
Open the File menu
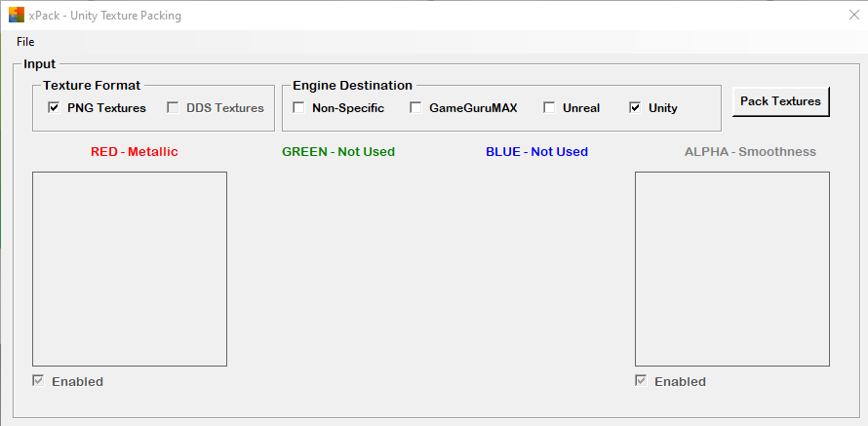[25, 42]
